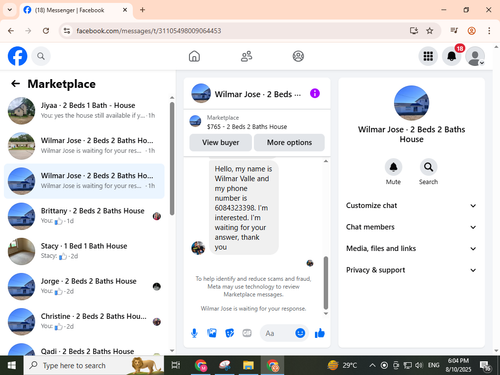Click the large listing photo in info panel
The height and width of the screenshot is (375, 500).
point(411,103)
